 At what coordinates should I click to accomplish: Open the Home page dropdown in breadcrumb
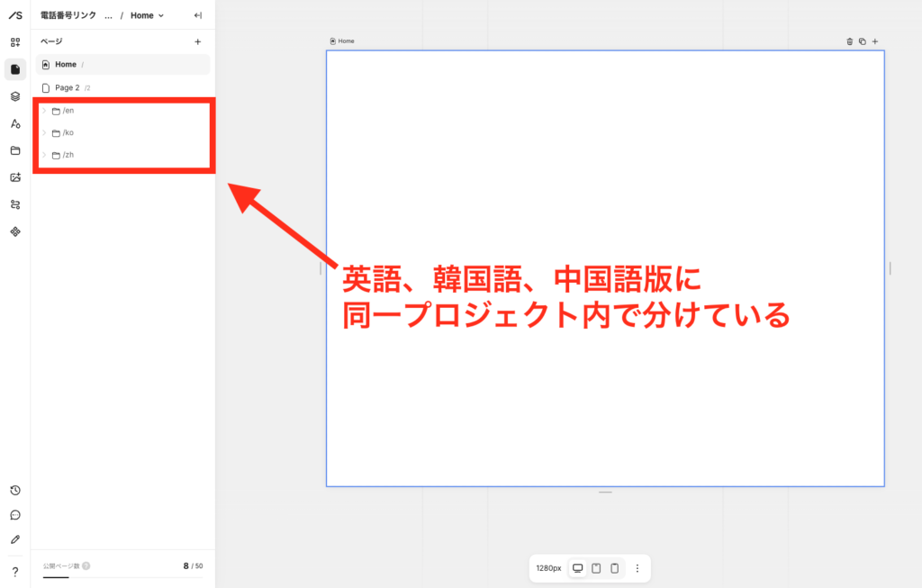coord(148,15)
